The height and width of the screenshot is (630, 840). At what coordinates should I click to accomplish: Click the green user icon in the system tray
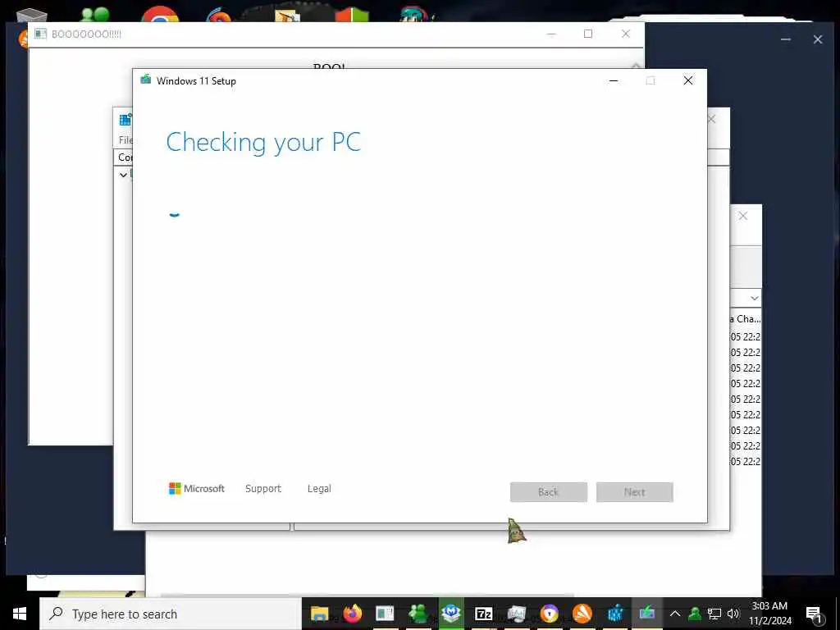point(695,614)
